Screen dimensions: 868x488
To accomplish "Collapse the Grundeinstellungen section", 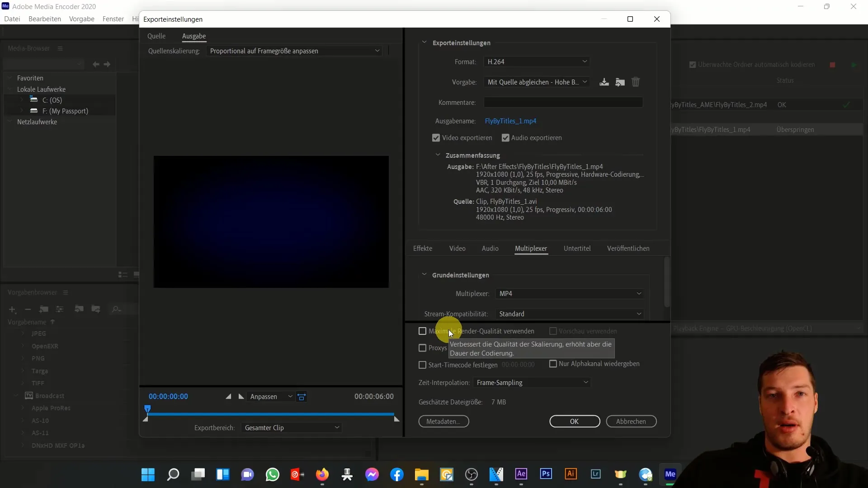I will click(x=424, y=275).
